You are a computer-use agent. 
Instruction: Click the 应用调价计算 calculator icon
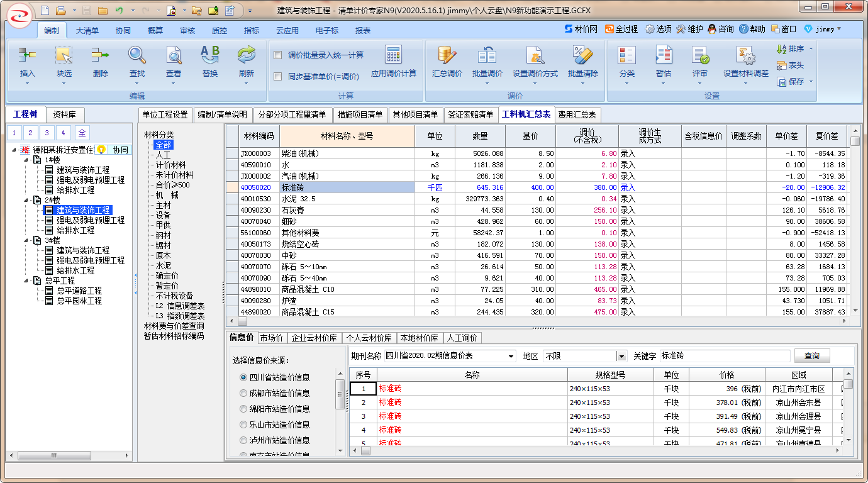(394, 55)
